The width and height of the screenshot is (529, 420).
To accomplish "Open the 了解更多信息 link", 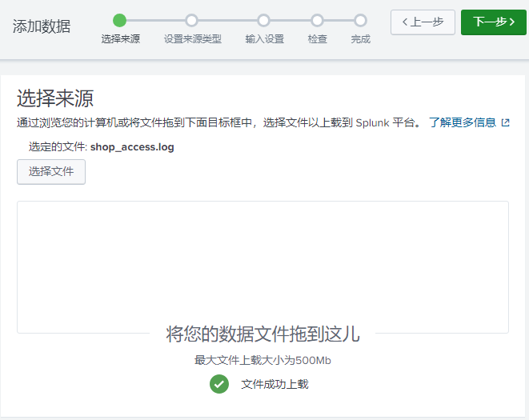I will pyautogui.click(x=462, y=123).
